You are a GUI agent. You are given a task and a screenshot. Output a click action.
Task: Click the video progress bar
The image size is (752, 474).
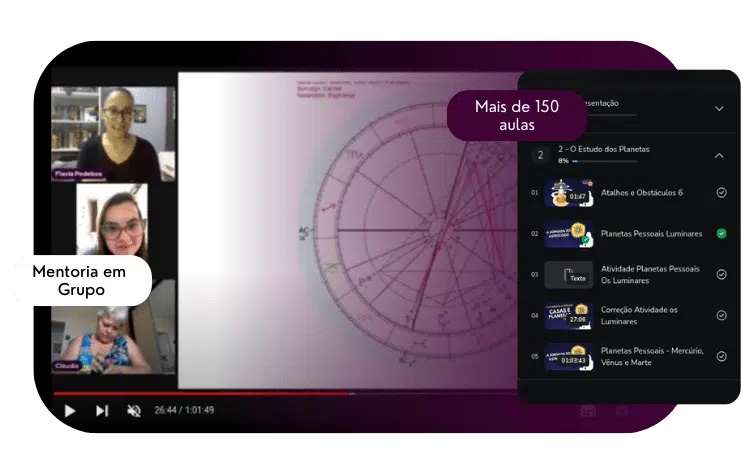click(x=285, y=393)
